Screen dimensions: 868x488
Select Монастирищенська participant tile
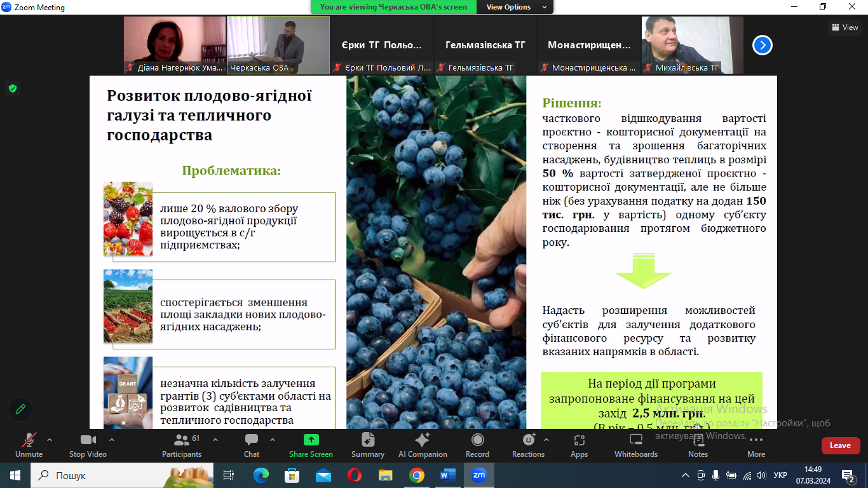(589, 45)
